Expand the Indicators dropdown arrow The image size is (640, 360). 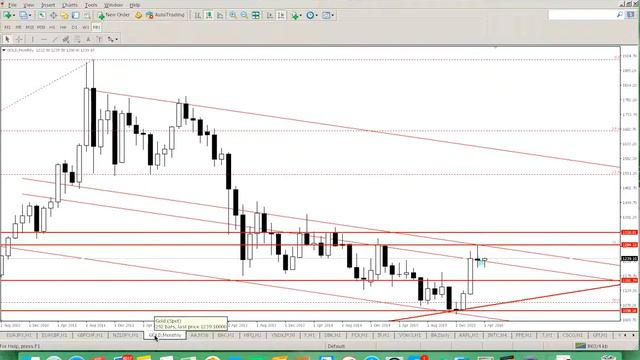pyautogui.click(x=301, y=15)
